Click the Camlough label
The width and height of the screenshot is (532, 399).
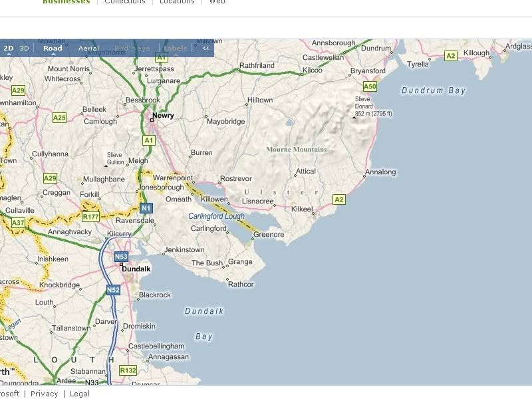pos(100,121)
